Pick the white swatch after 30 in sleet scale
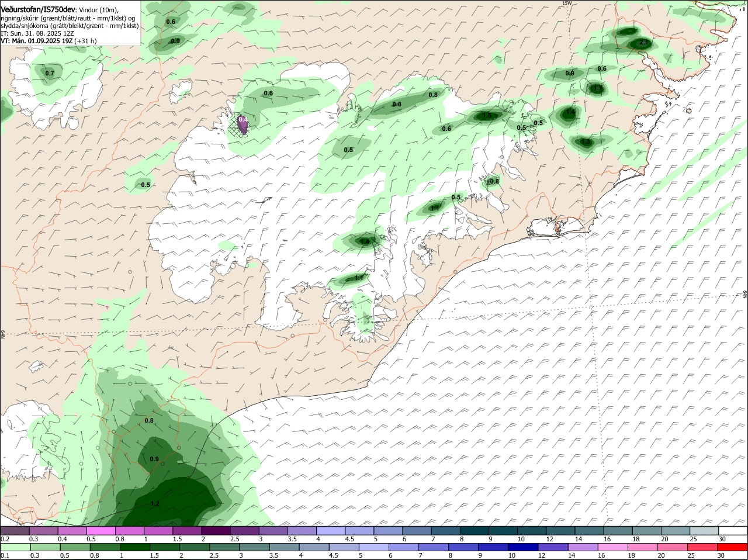The image size is (748, 560). coord(733,531)
